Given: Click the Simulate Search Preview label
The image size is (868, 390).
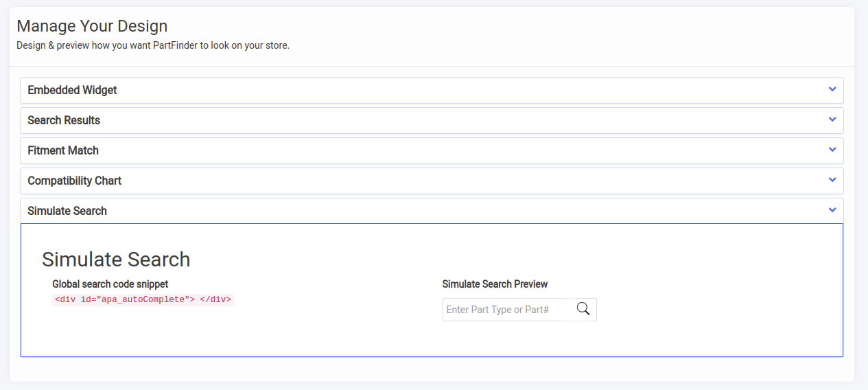Looking at the screenshot, I should click(x=495, y=284).
